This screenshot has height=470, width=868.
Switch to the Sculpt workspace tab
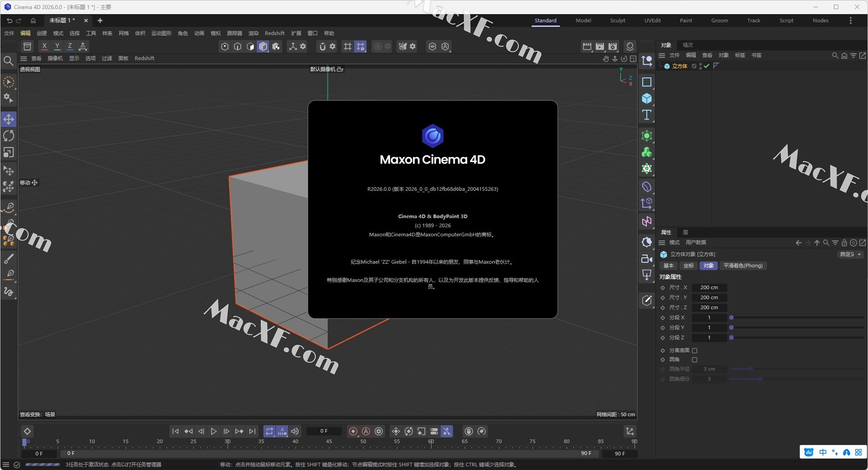click(x=618, y=20)
